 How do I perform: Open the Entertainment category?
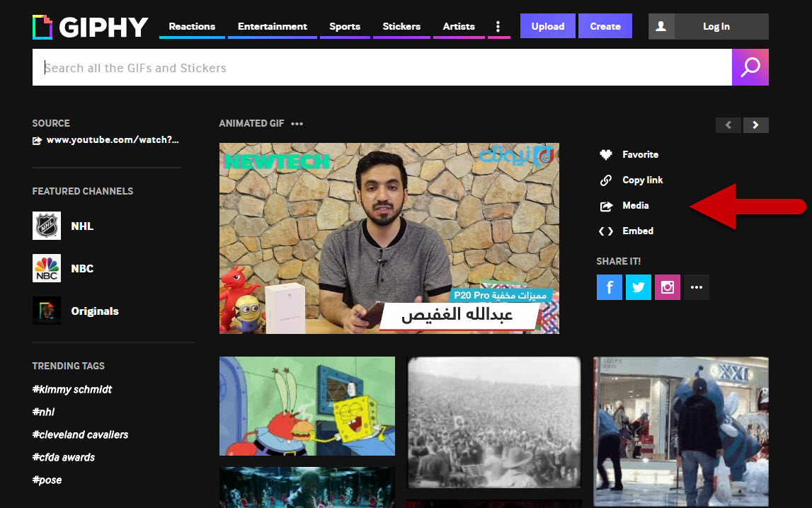click(x=273, y=26)
